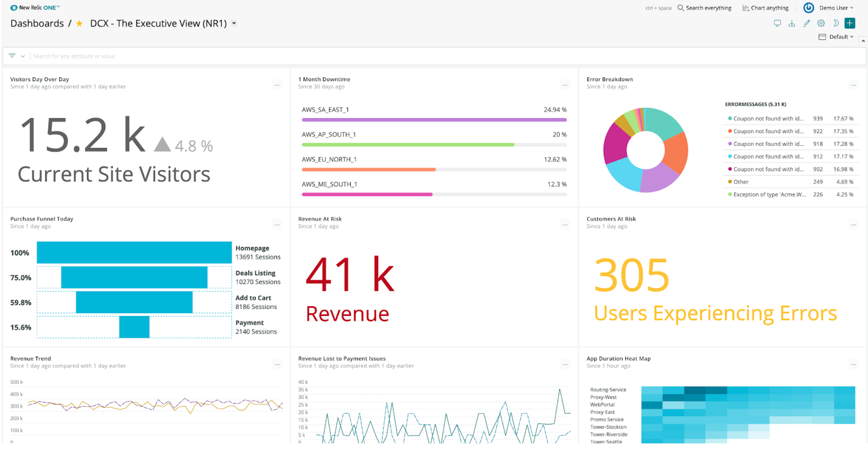Toggle dark mode with the moon icon
Screen dimensions: 868x464
pos(836,23)
